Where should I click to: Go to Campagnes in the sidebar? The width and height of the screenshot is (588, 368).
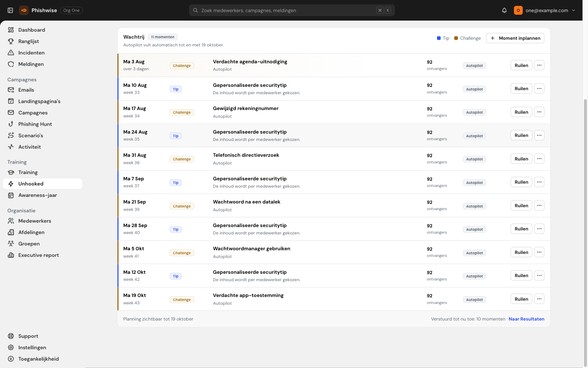click(x=43, y=113)
